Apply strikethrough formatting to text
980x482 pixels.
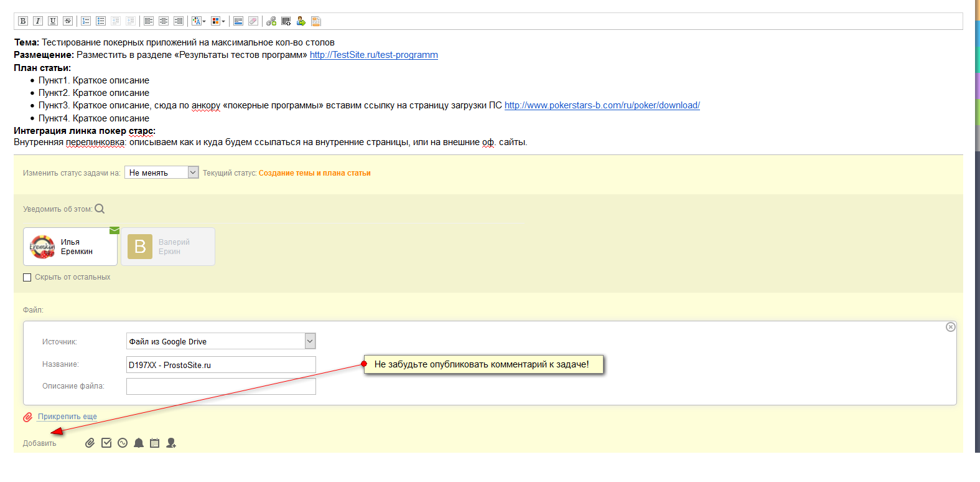point(68,21)
